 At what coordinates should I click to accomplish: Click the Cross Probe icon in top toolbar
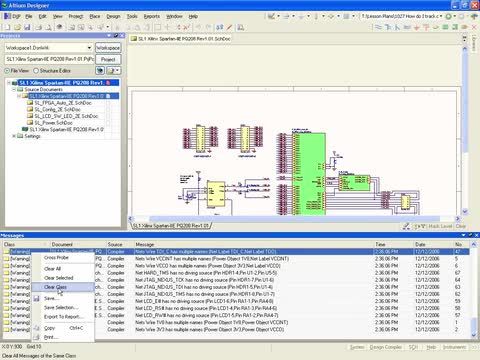click(x=220, y=27)
